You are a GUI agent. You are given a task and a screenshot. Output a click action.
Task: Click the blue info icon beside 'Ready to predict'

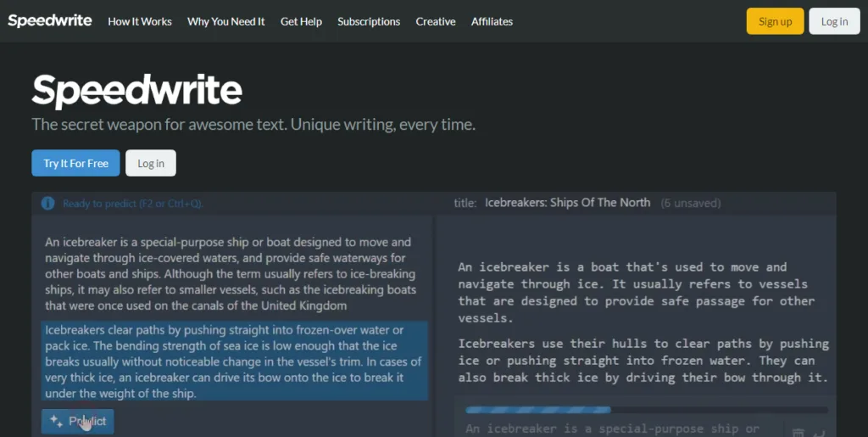pyautogui.click(x=47, y=204)
